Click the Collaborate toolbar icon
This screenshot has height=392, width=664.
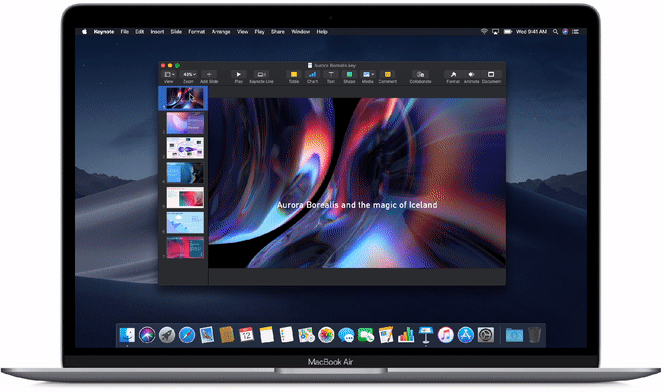(420, 75)
